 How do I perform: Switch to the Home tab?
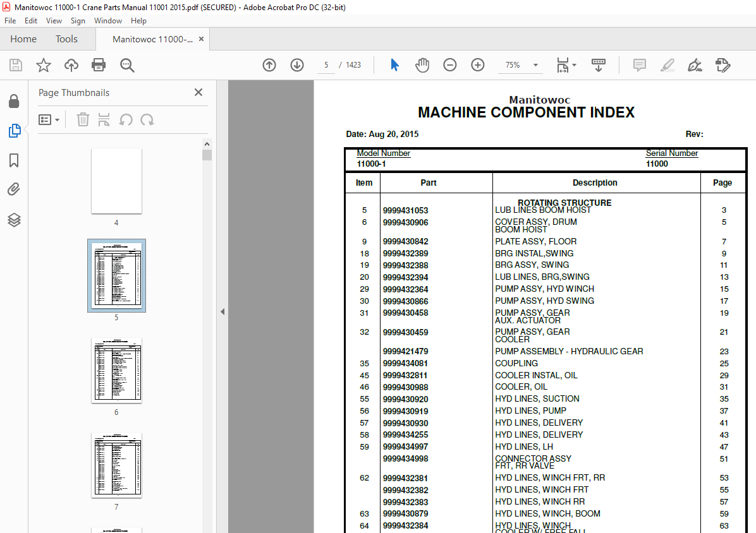coord(23,39)
